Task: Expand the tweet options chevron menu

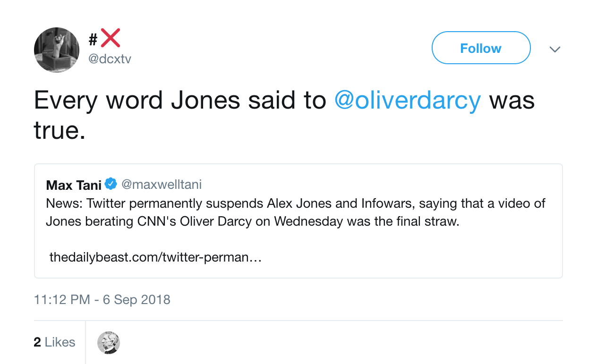Action: [x=555, y=49]
